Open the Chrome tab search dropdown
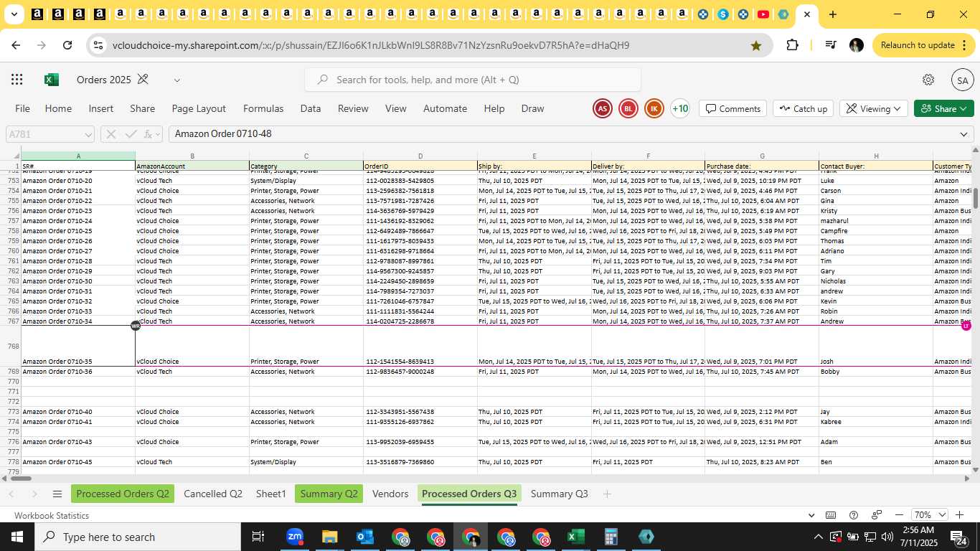This screenshot has width=980, height=551. coord(14,14)
